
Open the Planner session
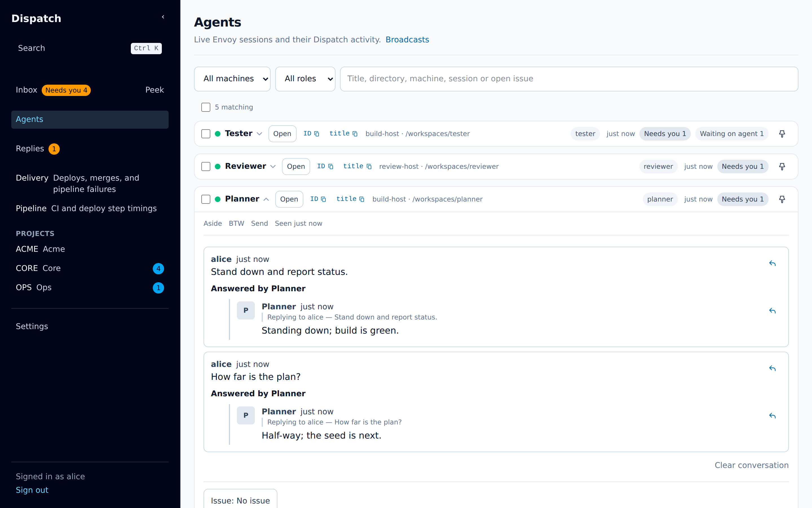pos(289,199)
